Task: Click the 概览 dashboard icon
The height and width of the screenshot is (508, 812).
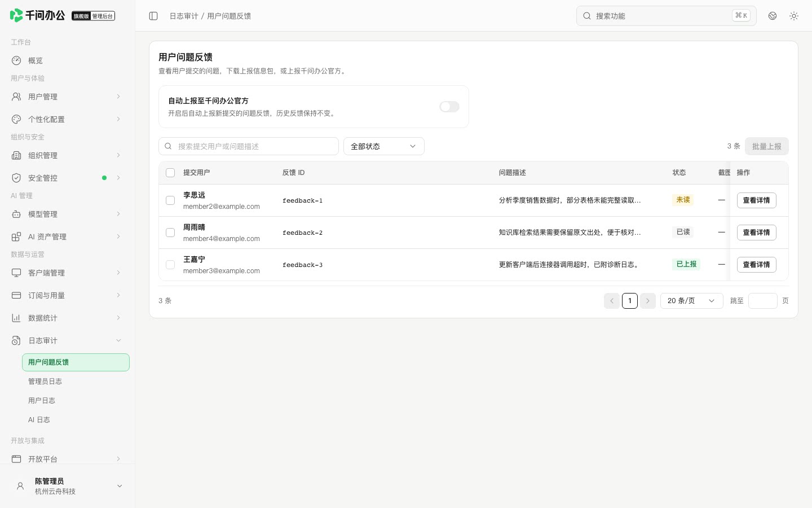Action: (16, 60)
